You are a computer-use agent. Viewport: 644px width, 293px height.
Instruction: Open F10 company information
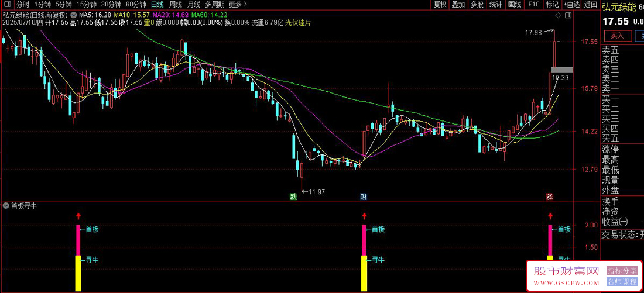click(x=533, y=5)
